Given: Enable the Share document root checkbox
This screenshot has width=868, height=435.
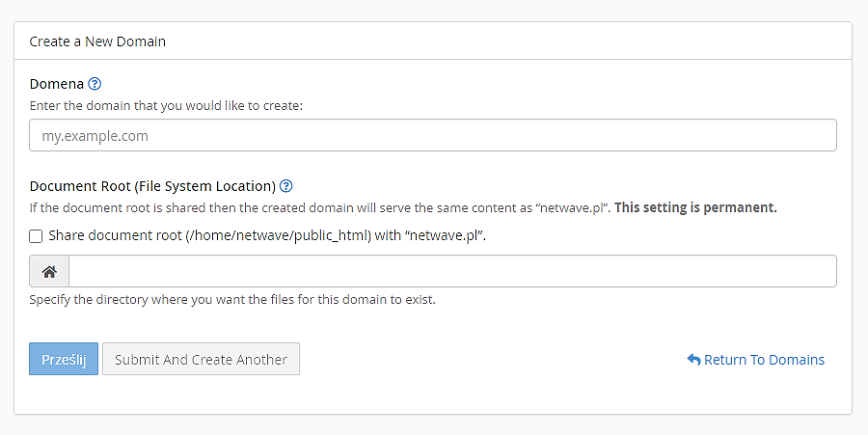Looking at the screenshot, I should coord(36,235).
